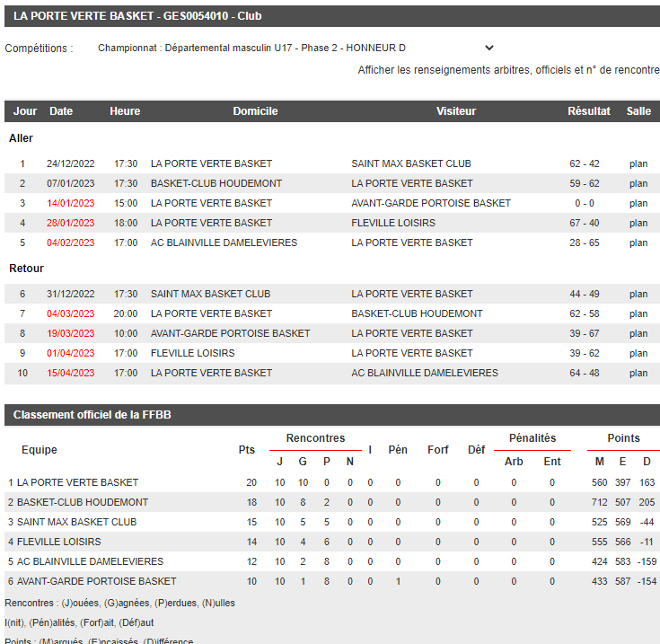The width and height of the screenshot is (660, 644).
Task: Click the 'Aller' section heading
Action: (x=21, y=138)
